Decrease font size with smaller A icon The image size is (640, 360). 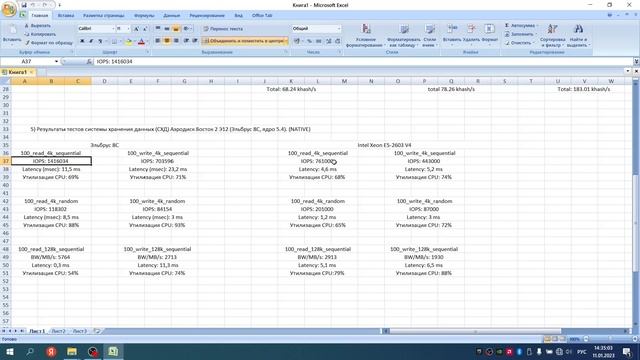(145, 29)
